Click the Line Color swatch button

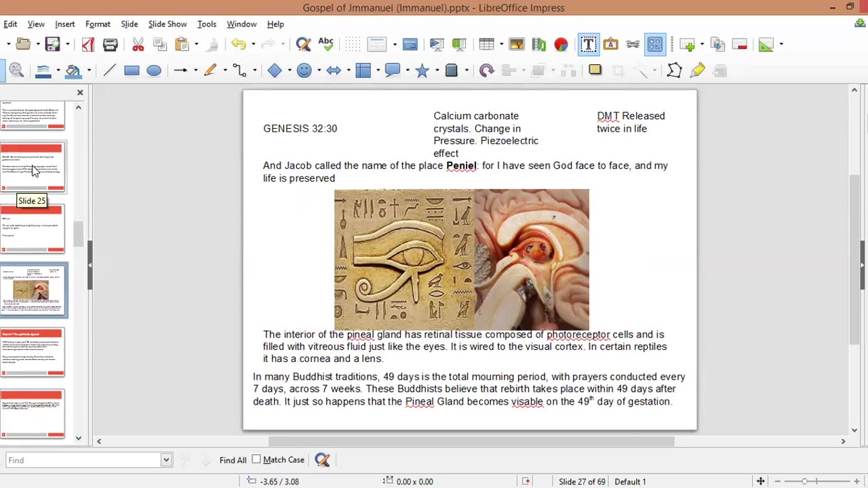[43, 70]
